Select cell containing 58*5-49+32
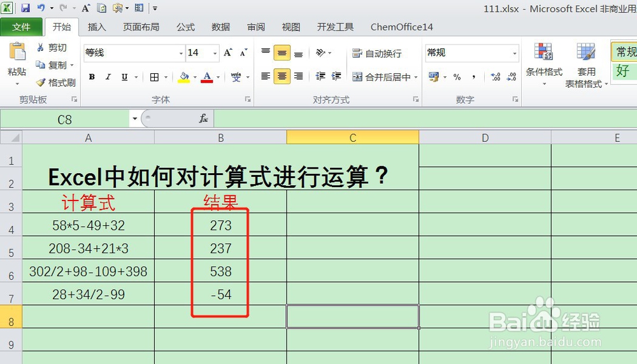The width and height of the screenshot is (637, 364). (x=88, y=225)
